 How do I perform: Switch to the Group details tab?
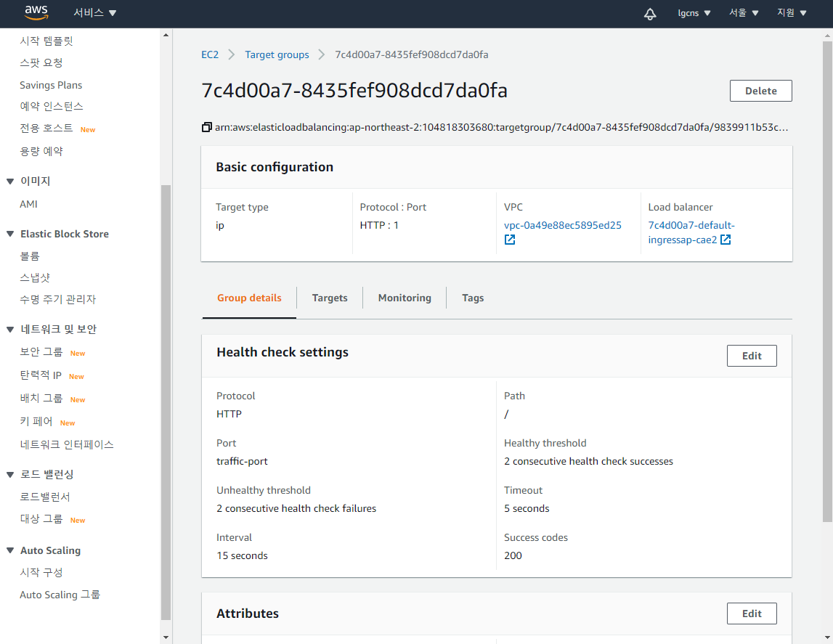tap(249, 298)
